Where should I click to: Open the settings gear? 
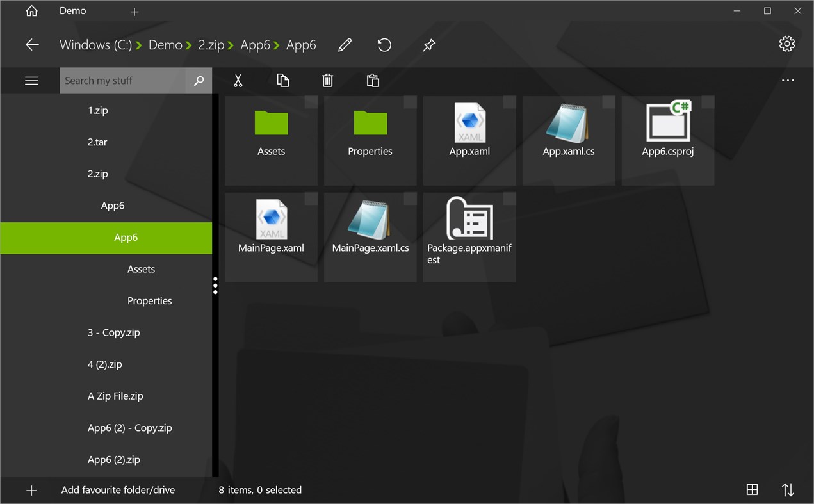click(786, 44)
